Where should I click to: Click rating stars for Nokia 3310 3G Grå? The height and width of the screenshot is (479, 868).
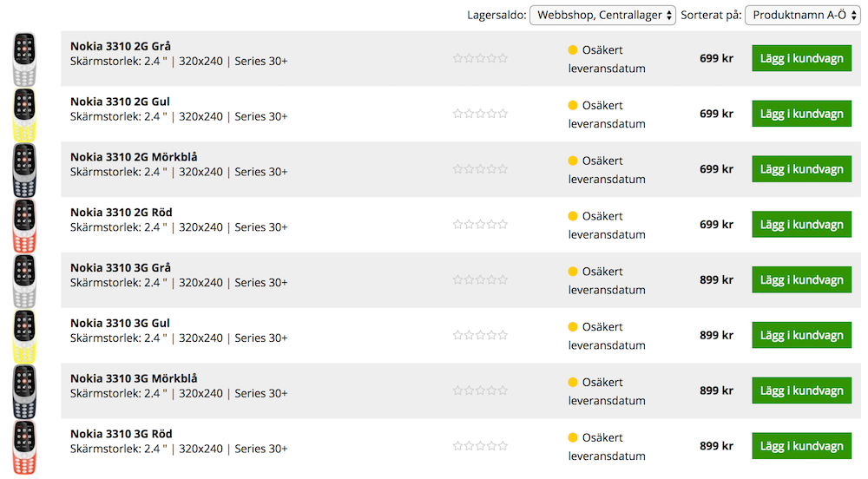[x=480, y=280]
